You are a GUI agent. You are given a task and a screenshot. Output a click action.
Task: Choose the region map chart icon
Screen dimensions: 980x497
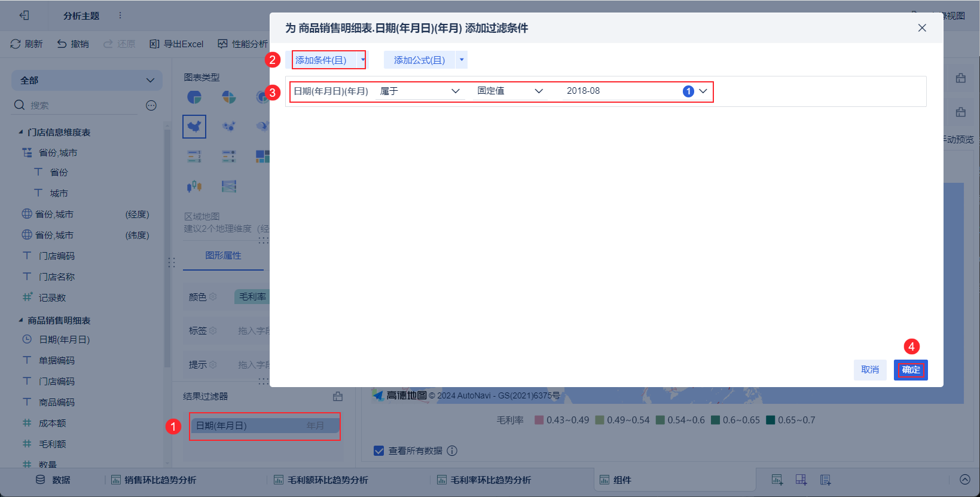tap(194, 126)
